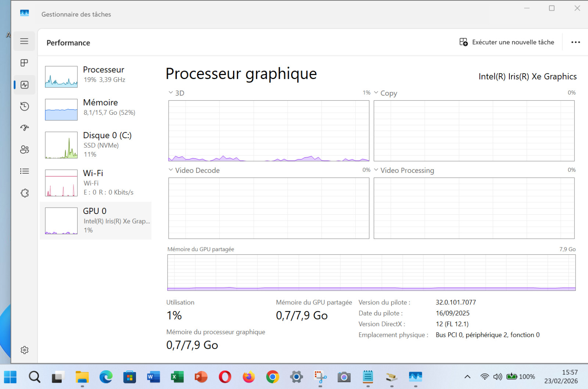Open the Copy graph dropdown chevron
Image resolution: width=588 pixels, height=389 pixels.
click(376, 93)
